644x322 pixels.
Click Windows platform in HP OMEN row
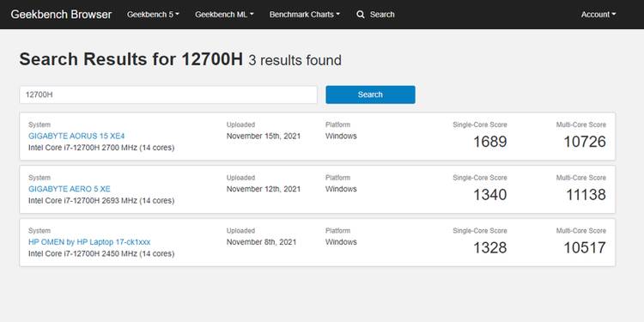pos(341,242)
